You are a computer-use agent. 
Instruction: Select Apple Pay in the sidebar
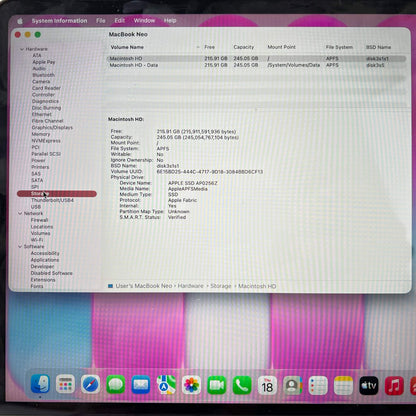coord(44,62)
